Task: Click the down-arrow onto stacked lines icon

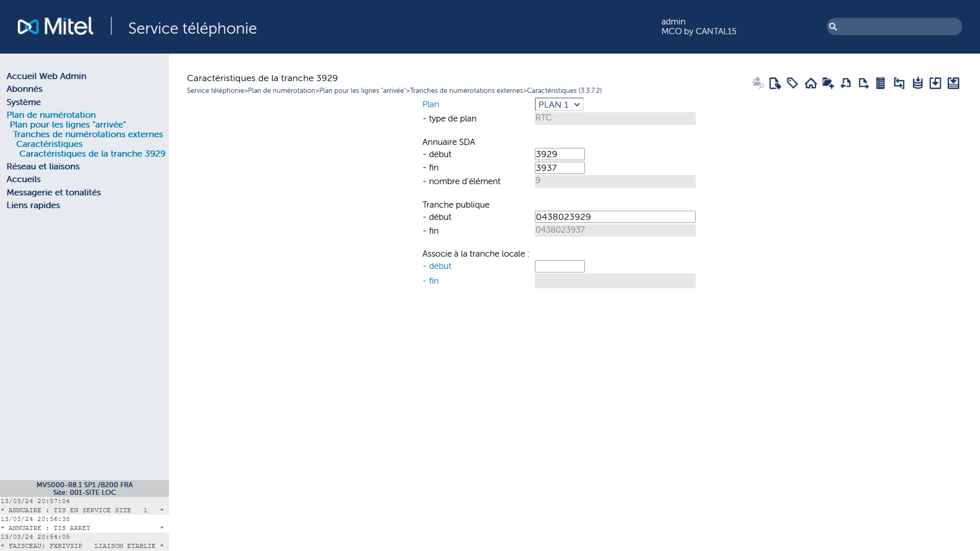Action: [953, 83]
